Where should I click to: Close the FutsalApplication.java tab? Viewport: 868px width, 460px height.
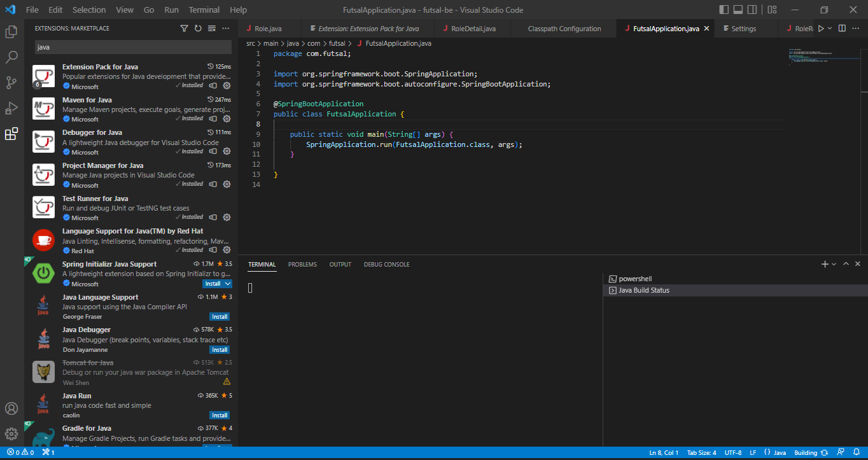click(706, 29)
